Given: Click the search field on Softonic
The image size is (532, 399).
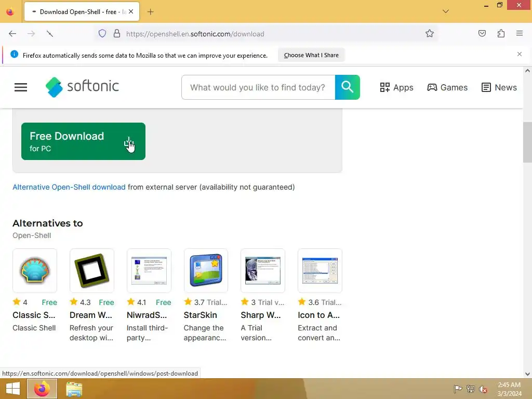Looking at the screenshot, I should 258,87.
